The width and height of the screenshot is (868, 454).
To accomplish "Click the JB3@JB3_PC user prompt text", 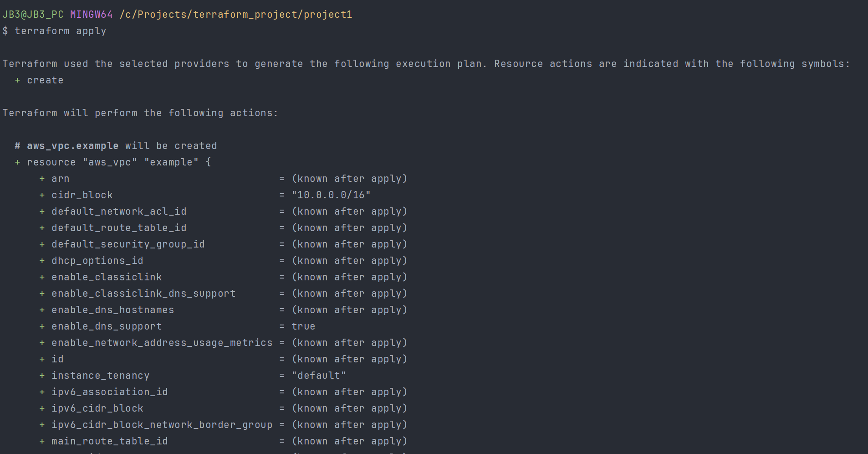I will 33,15.
